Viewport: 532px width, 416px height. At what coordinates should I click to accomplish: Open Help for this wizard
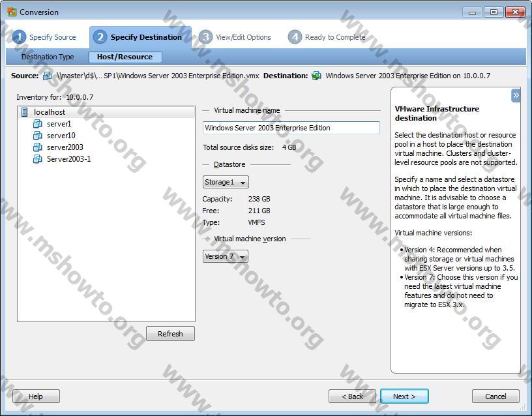[36, 396]
